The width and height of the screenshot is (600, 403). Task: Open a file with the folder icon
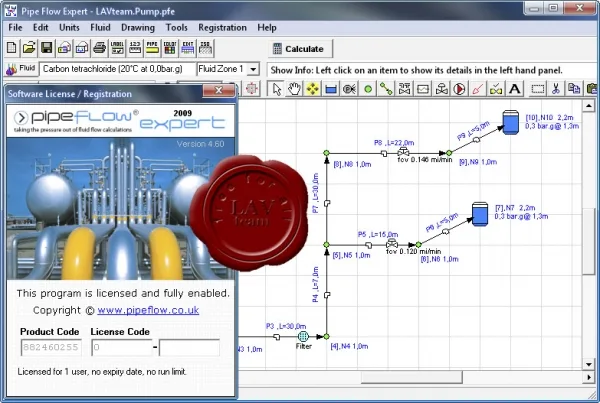point(29,49)
